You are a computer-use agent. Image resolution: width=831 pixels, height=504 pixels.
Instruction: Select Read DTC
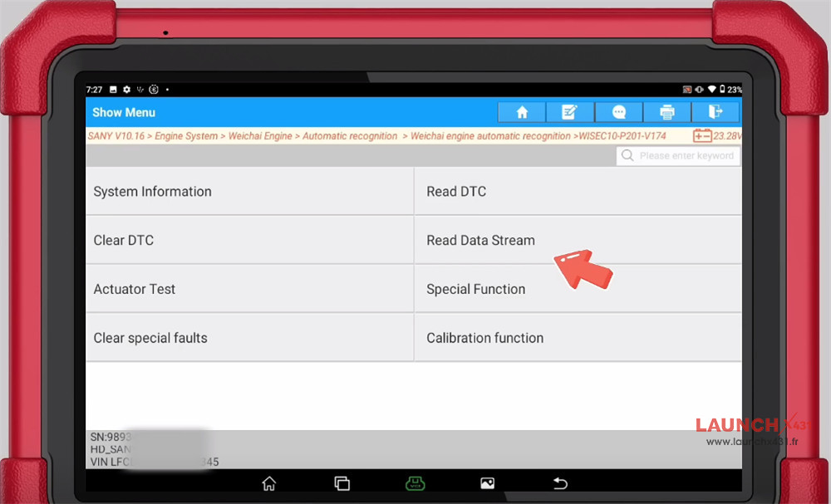click(x=456, y=191)
